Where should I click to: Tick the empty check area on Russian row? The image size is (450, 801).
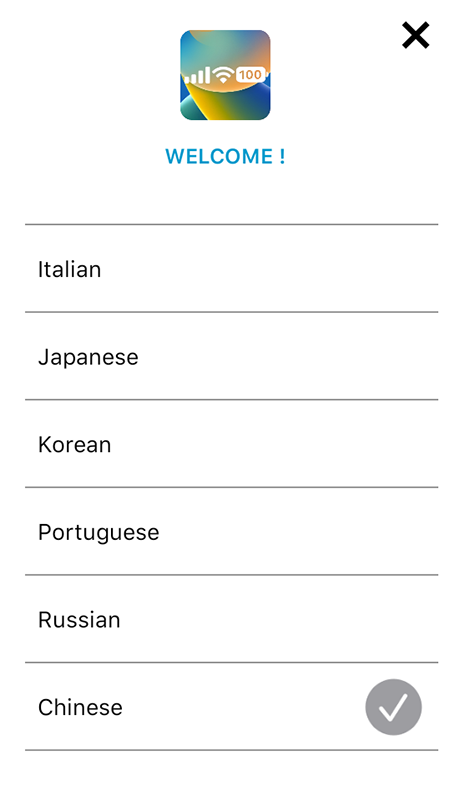tap(393, 619)
